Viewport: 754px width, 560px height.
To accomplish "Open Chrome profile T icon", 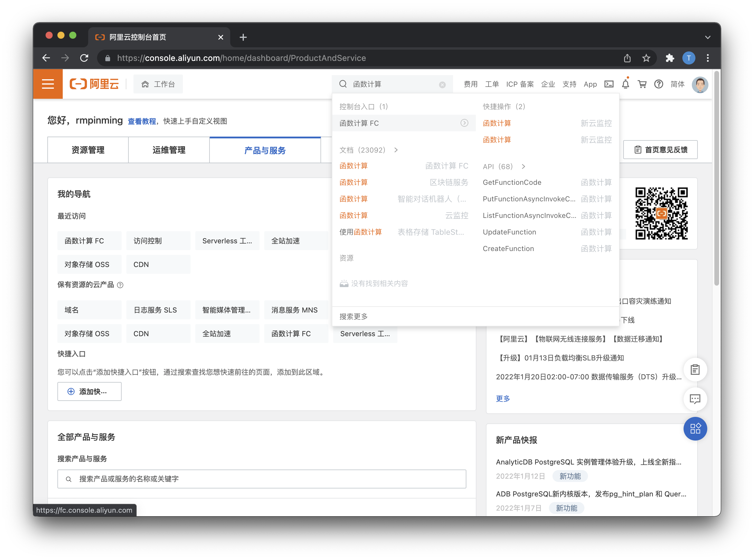I will coord(688,58).
